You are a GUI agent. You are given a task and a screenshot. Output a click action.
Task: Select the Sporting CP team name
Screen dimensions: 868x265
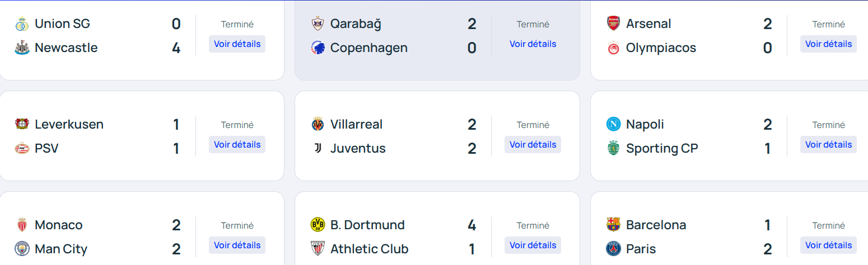[662, 149]
